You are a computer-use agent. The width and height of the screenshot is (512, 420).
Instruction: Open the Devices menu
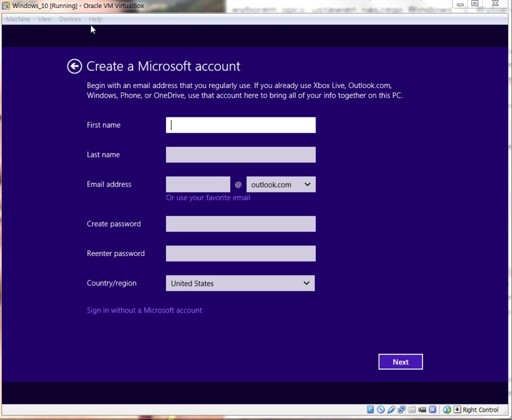70,19
